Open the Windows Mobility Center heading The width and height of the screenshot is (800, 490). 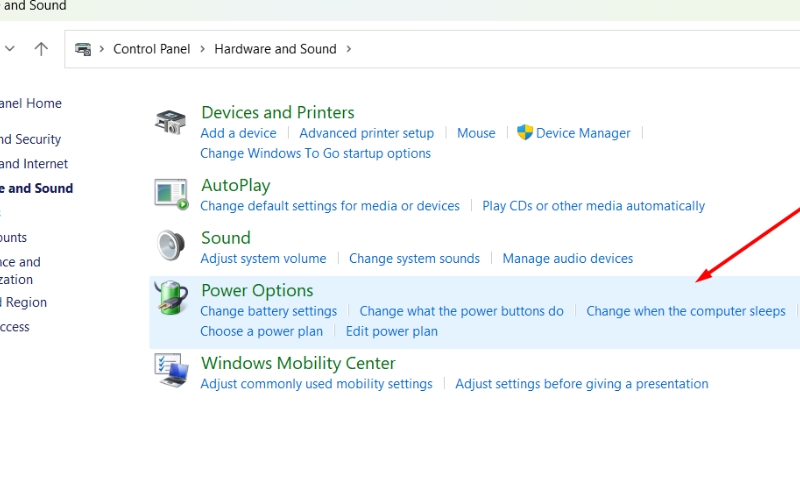(298, 363)
